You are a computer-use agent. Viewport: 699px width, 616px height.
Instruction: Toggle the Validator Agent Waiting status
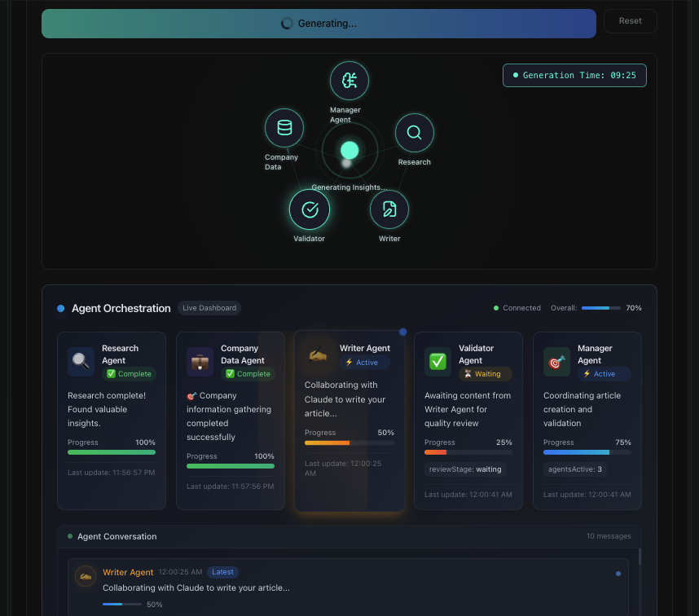coord(486,373)
